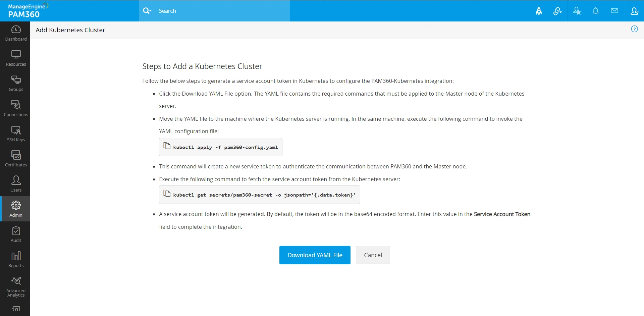Go to Dashboard in sidebar

(16, 34)
